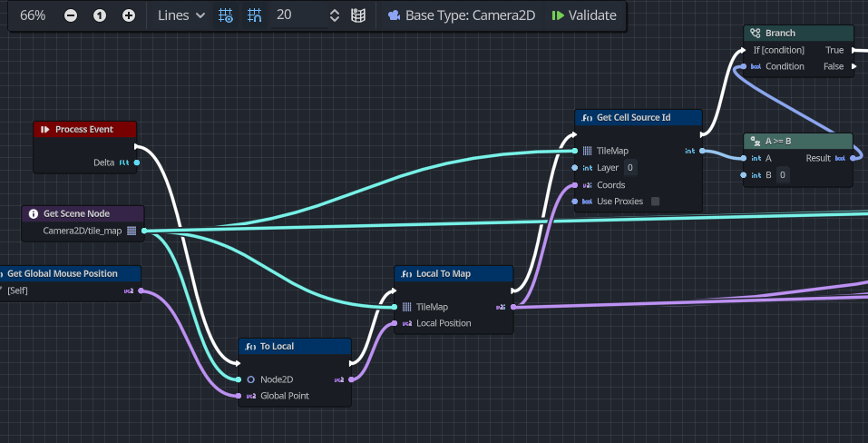
Task: Toggle the grid visibility icon
Action: [x=225, y=15]
